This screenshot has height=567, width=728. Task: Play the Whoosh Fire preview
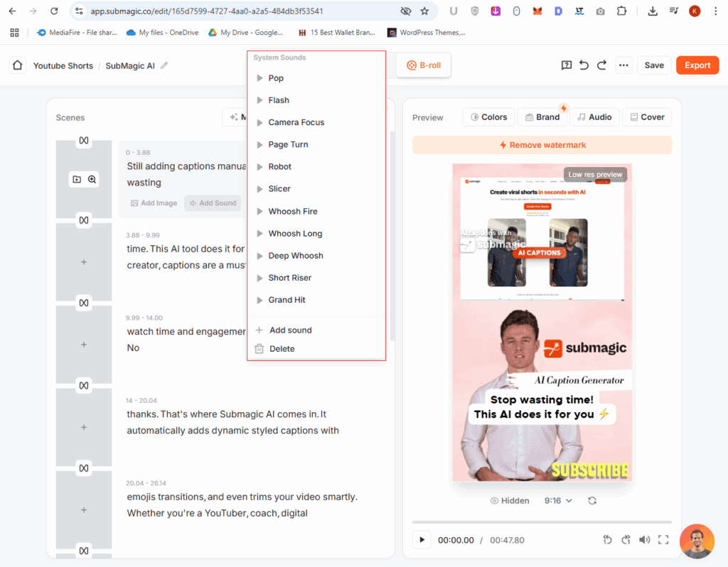(259, 211)
